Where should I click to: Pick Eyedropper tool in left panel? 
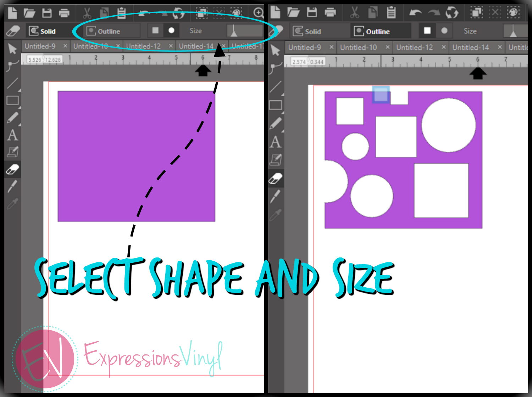click(x=12, y=203)
